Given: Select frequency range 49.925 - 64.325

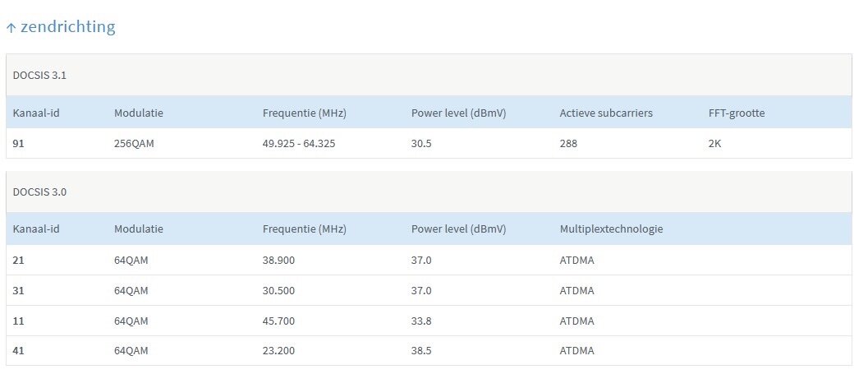Looking at the screenshot, I should pos(299,143).
